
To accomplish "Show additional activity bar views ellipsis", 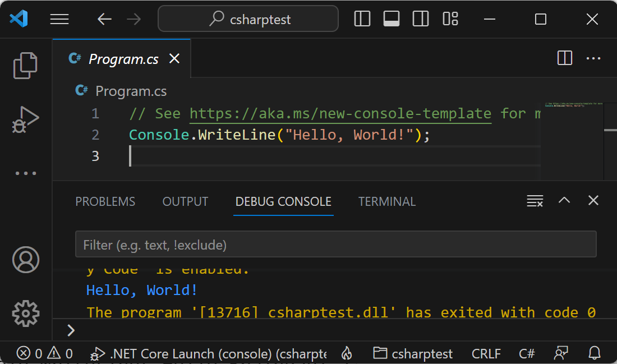I will (x=25, y=173).
